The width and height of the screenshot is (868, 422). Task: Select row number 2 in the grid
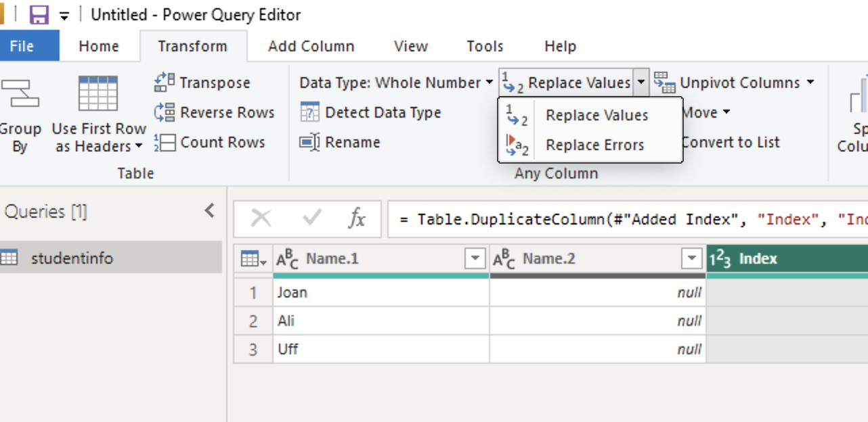253,321
